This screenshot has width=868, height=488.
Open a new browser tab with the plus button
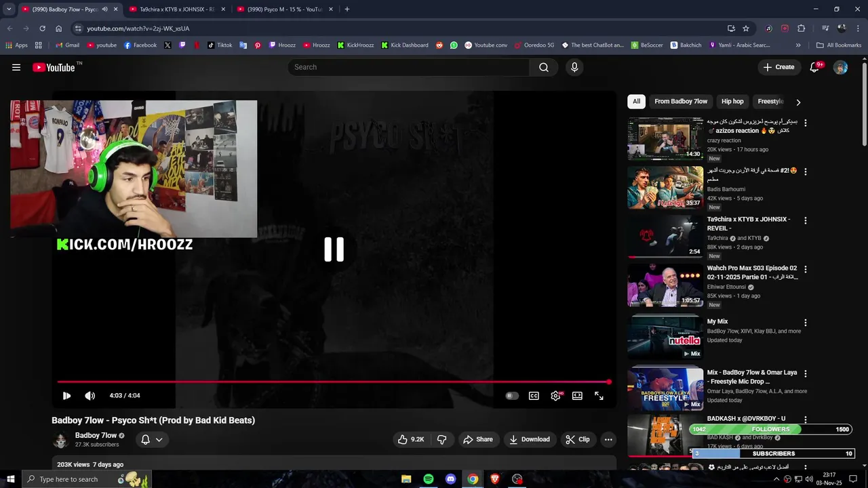(347, 9)
